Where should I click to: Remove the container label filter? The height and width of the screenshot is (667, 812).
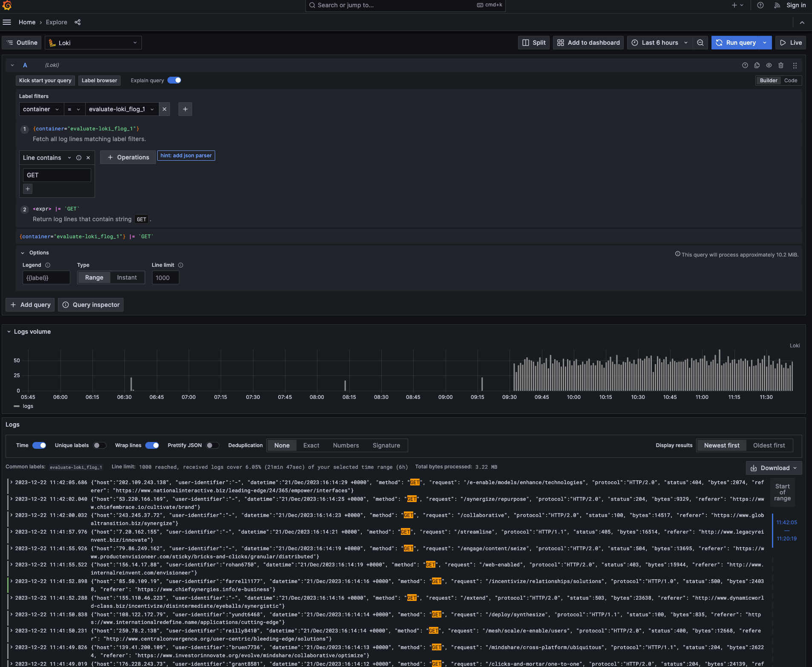point(164,109)
